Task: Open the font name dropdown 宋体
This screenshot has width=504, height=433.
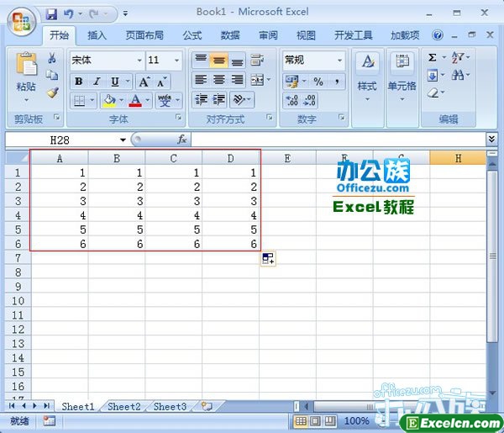Action: point(139,61)
